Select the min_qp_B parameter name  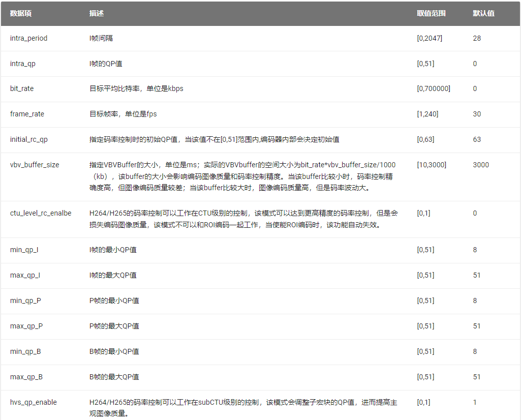[25, 352]
